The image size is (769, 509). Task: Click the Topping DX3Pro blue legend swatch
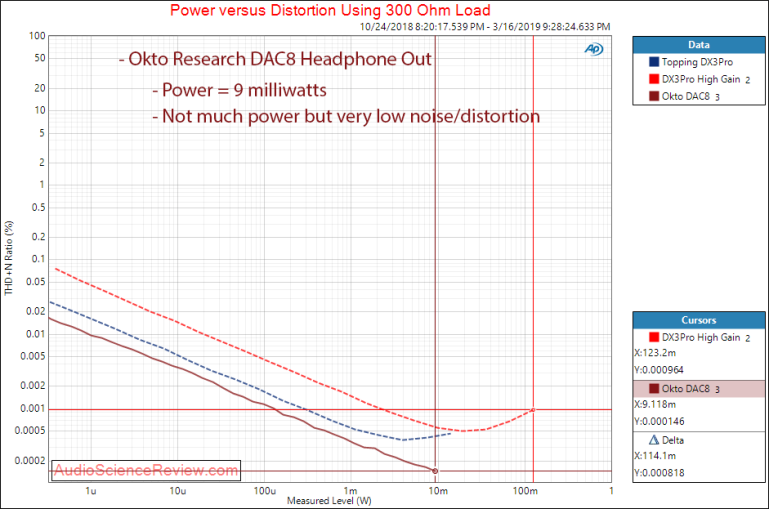pyautogui.click(x=654, y=62)
